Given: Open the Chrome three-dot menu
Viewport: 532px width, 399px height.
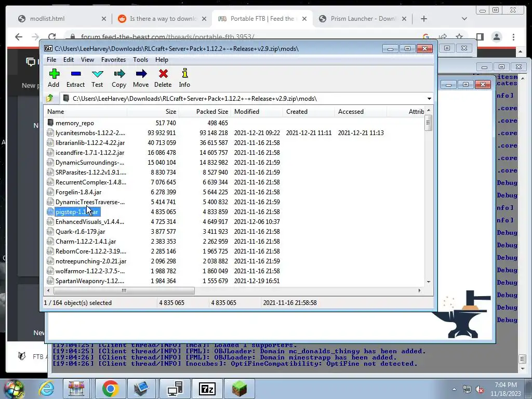Looking at the screenshot, I should tap(513, 37).
